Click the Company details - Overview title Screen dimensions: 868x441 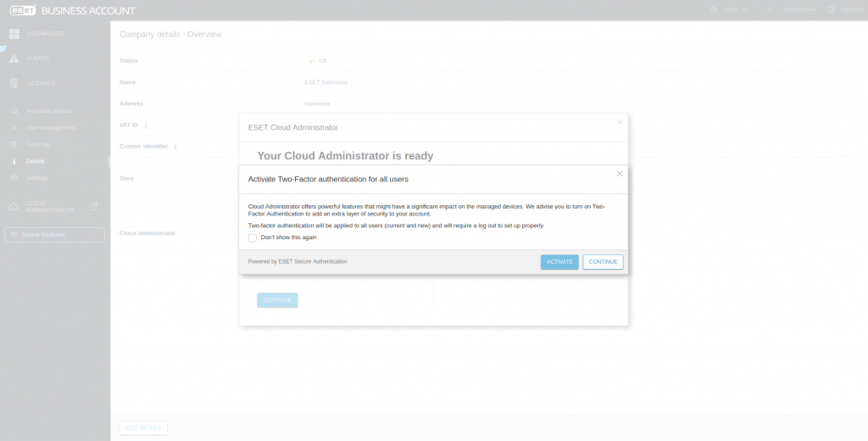click(170, 35)
